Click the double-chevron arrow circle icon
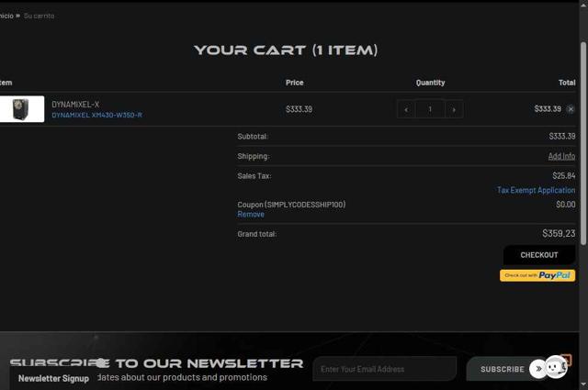The image size is (588, 390). [538, 369]
